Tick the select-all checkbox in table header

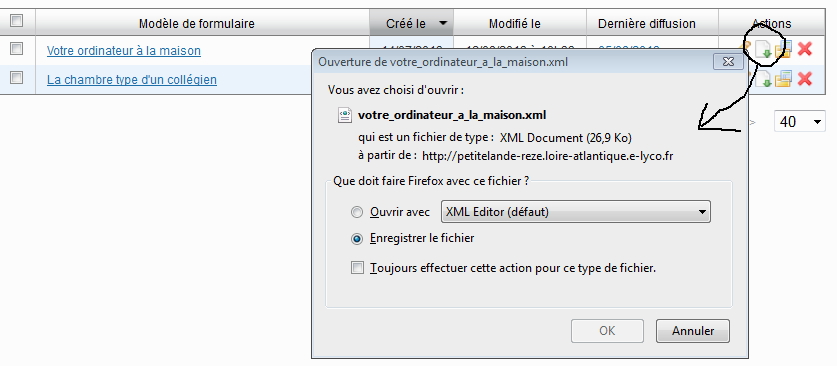click(17, 21)
